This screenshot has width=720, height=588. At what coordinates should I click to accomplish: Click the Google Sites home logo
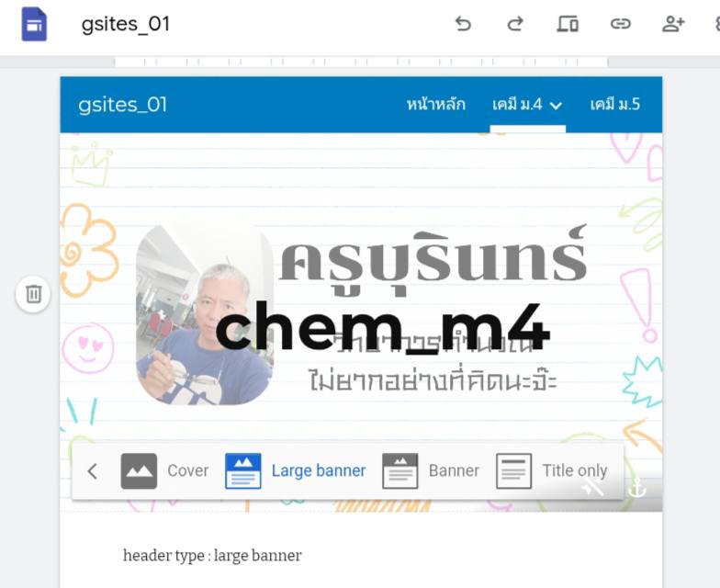[34, 24]
